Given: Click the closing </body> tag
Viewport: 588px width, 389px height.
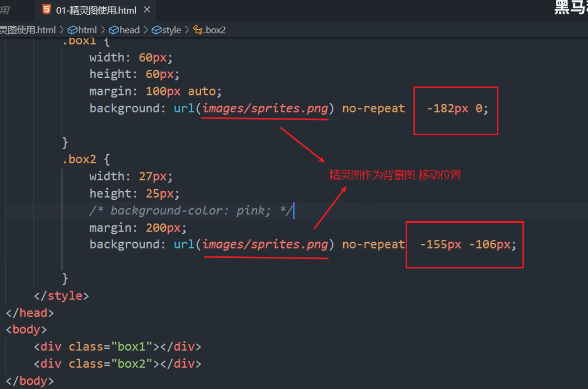Looking at the screenshot, I should tap(30, 381).
